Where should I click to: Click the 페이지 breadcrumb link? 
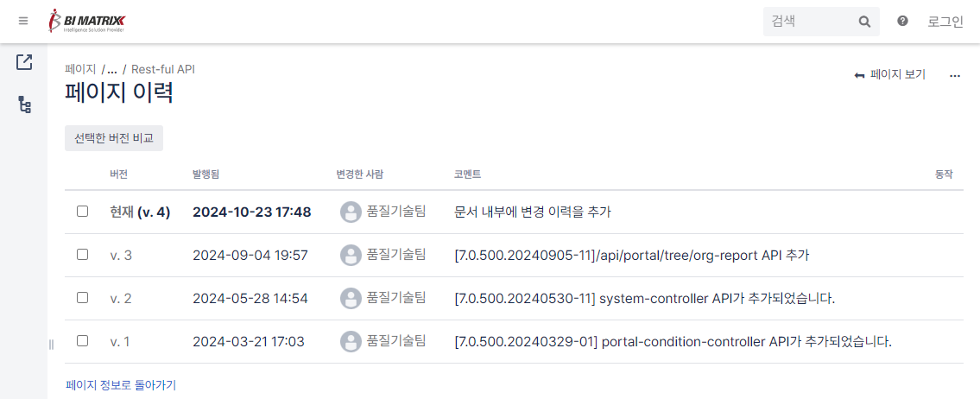80,69
